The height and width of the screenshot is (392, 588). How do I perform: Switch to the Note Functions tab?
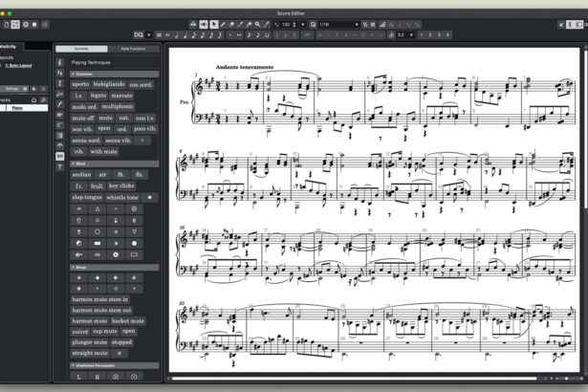[x=133, y=49]
